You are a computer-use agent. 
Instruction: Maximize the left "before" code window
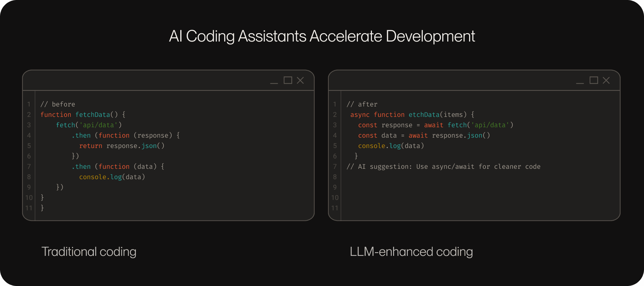click(288, 80)
